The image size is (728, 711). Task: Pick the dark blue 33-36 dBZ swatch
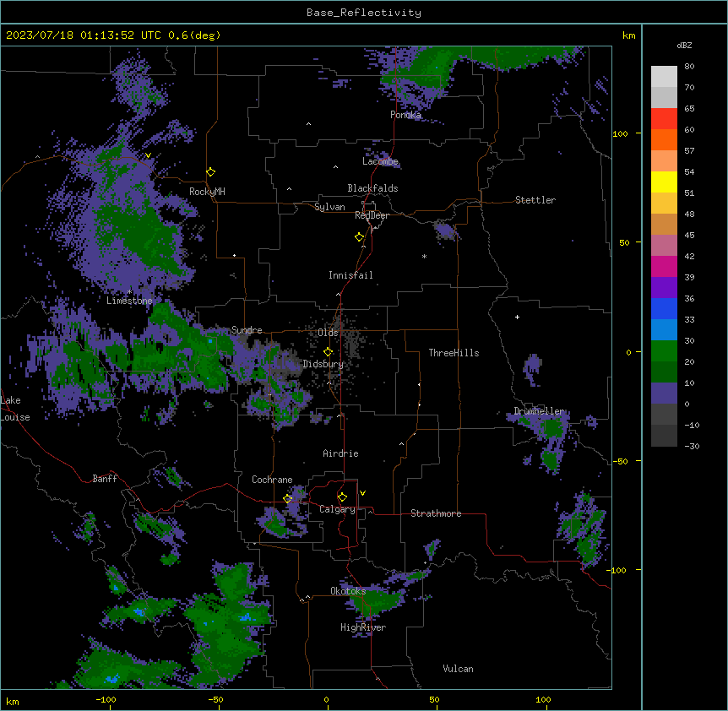664,308
